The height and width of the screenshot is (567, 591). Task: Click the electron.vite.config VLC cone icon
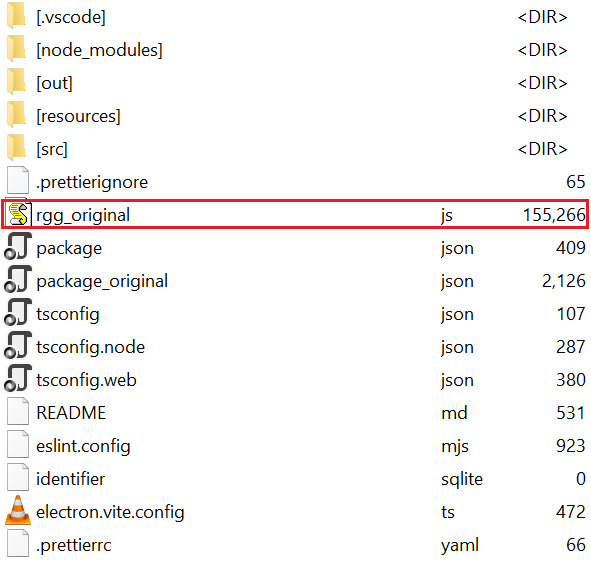click(18, 510)
